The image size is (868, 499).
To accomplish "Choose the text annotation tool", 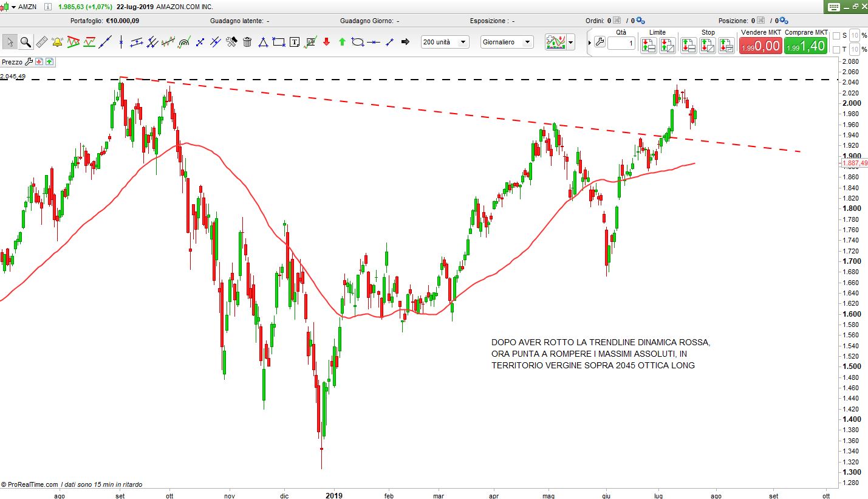I will [295, 42].
